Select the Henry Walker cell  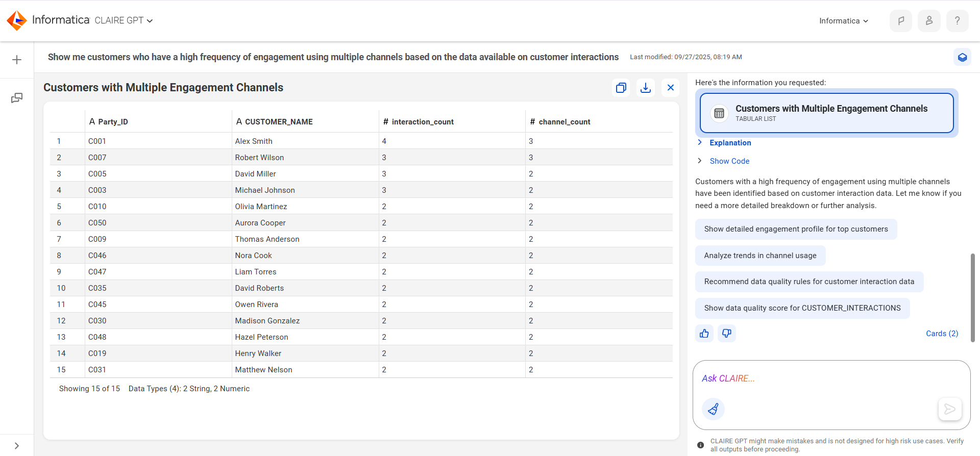click(x=305, y=353)
